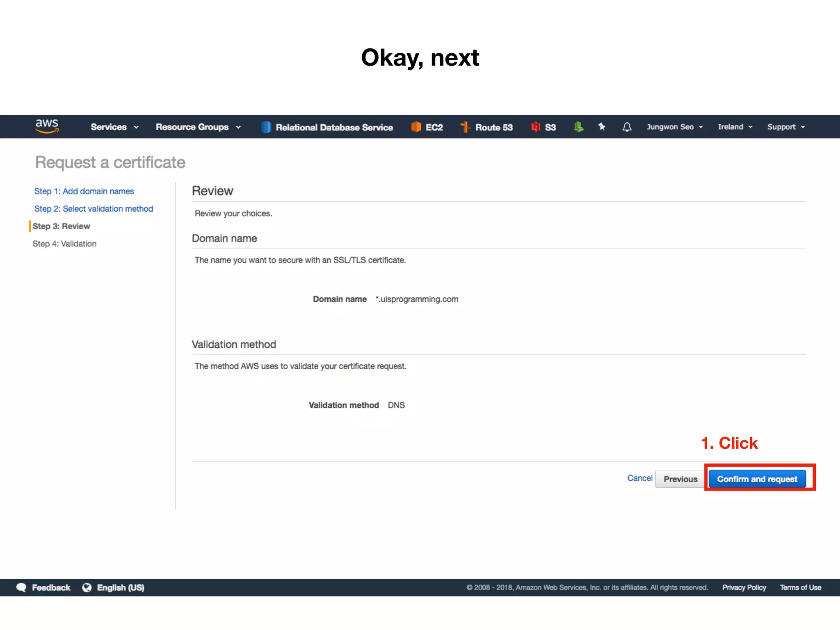Click the Feedback text in footer
The height and width of the screenshot is (630, 840).
51,587
